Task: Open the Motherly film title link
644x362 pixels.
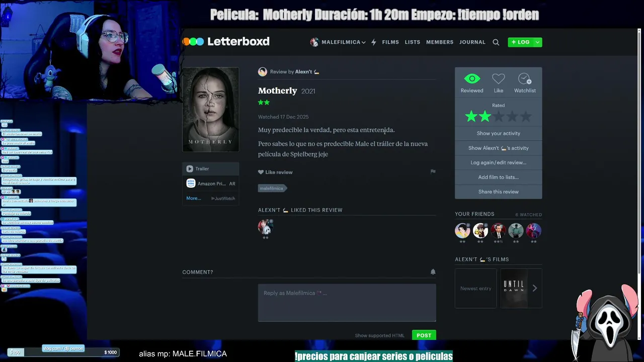Action: (278, 90)
